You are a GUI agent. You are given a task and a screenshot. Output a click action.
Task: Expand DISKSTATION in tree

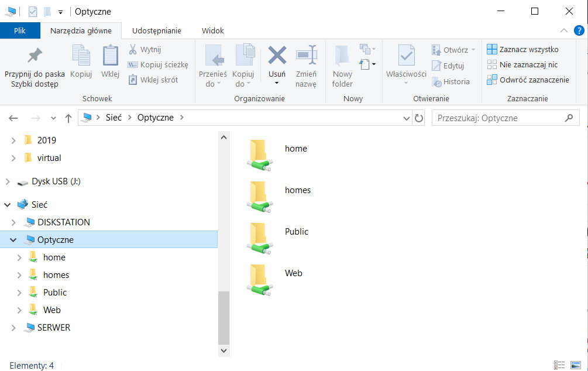[13, 222]
